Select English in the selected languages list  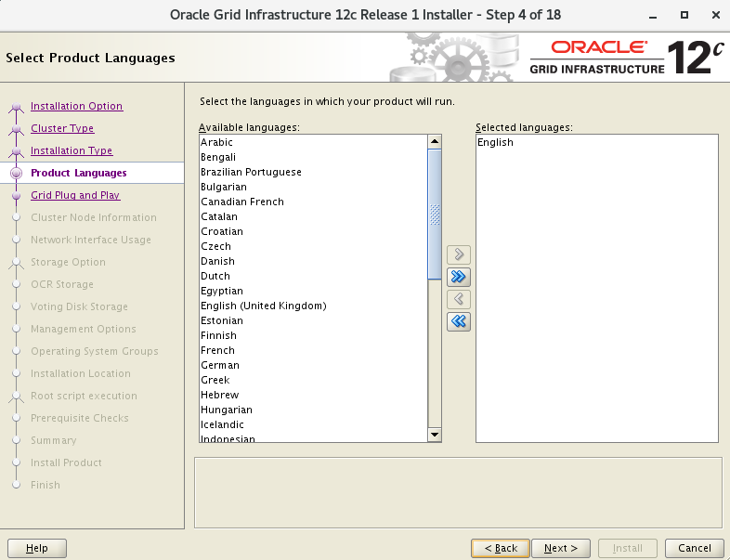(x=495, y=142)
